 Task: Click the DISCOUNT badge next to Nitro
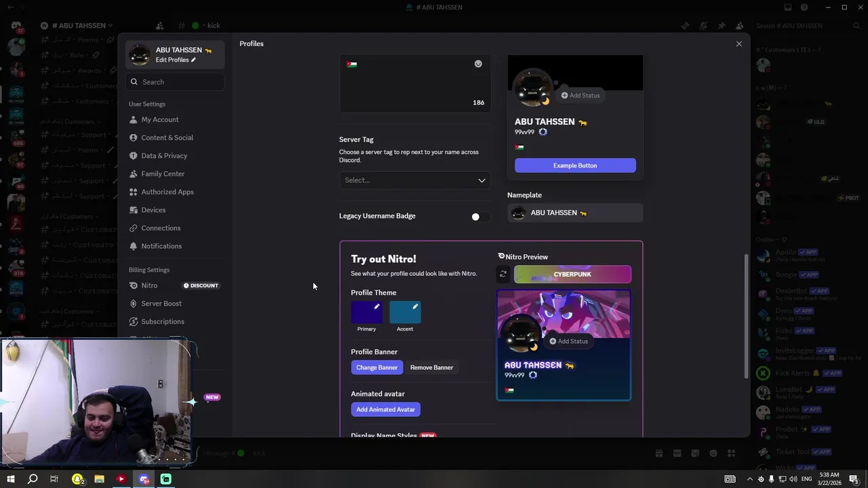click(x=201, y=285)
